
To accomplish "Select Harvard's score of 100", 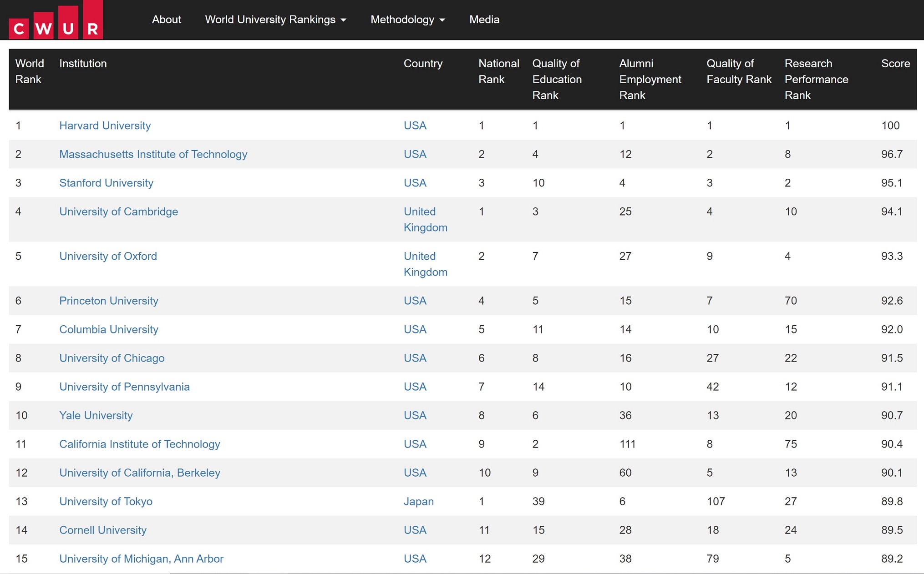I will [891, 126].
